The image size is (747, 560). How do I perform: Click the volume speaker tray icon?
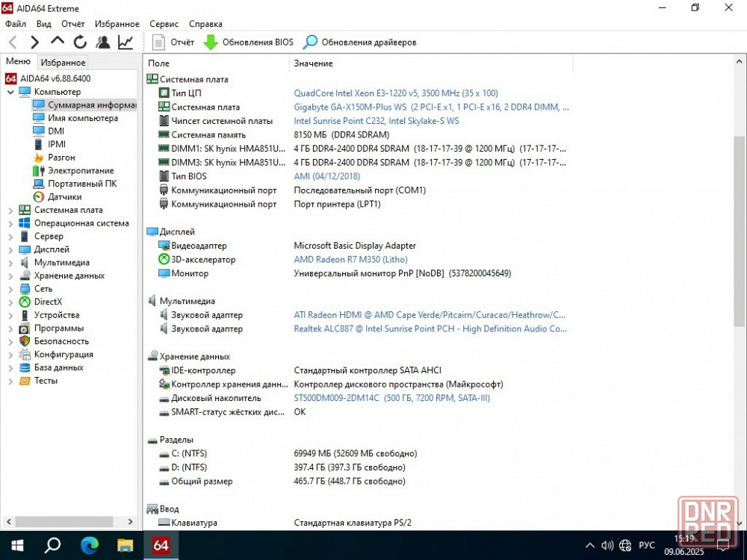point(607,546)
